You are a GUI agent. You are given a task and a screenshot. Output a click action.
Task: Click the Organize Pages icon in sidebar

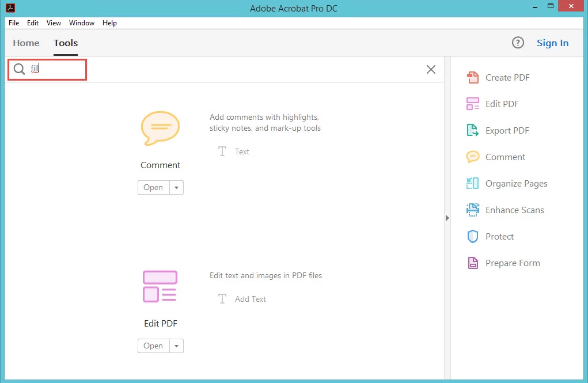coord(472,183)
